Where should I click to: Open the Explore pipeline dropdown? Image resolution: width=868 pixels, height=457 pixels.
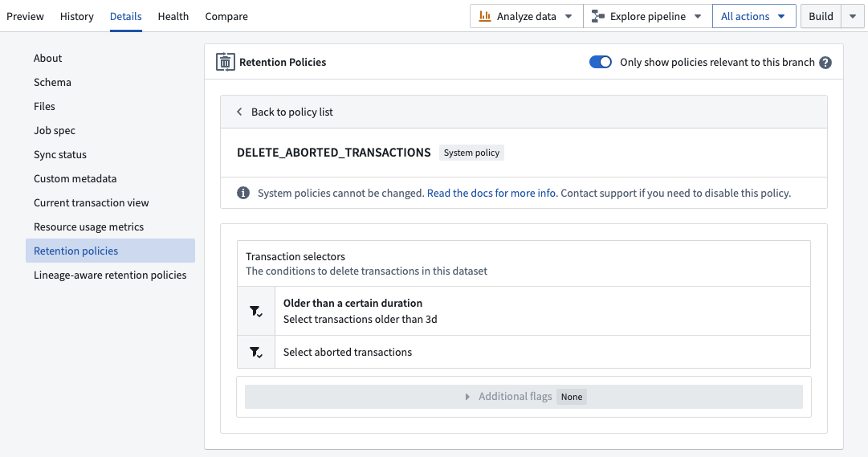(x=647, y=16)
